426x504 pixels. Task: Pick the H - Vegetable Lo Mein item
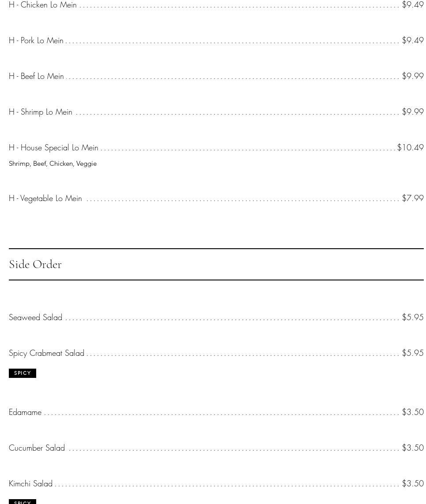click(45, 198)
